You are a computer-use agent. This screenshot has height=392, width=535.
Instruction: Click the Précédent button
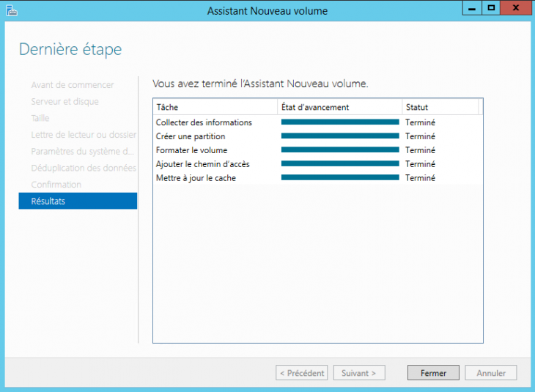[301, 373]
